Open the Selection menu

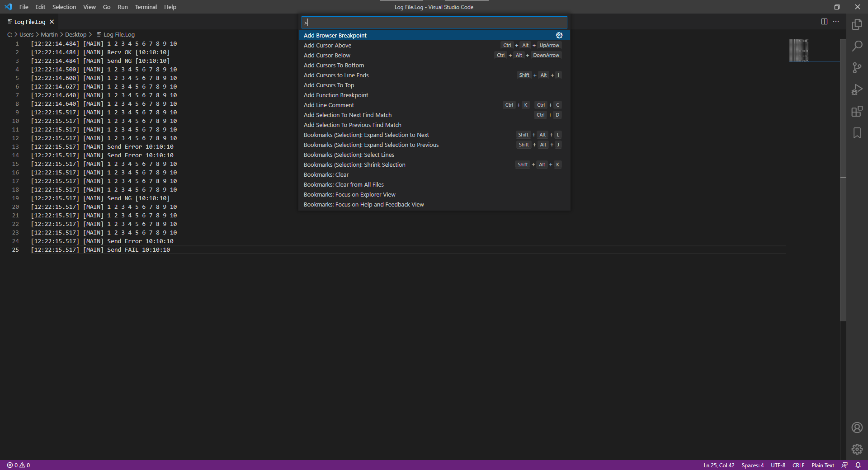(64, 7)
